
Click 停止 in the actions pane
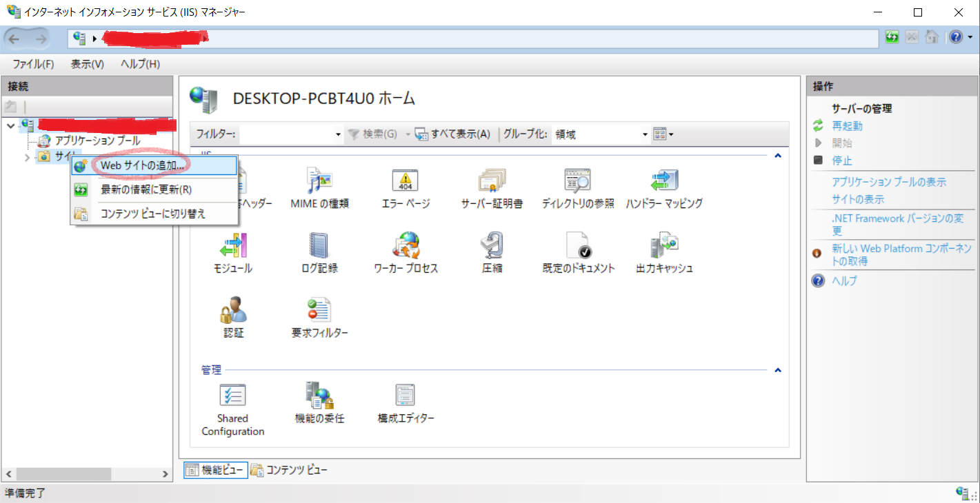point(842,161)
